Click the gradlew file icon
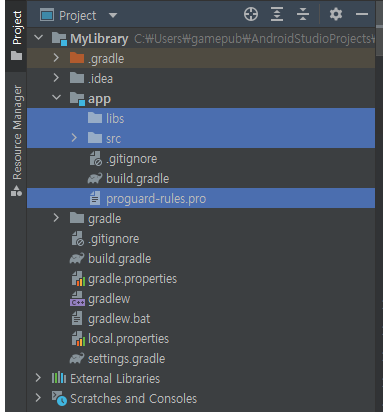 77,299
